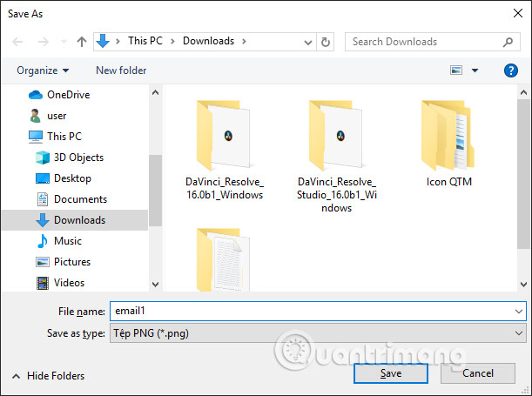Select This PC in the navigation pane
Screen dimensions: 532x396
[x=64, y=137]
